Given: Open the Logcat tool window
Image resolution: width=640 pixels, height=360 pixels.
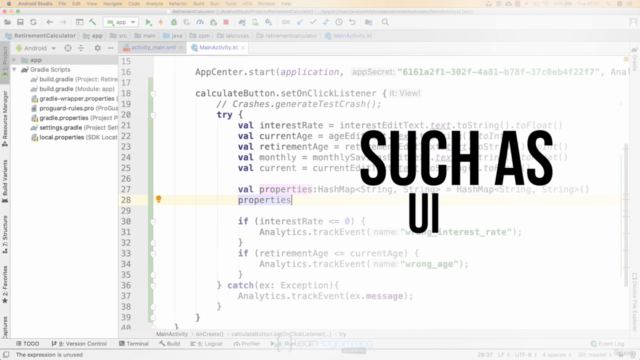Looking at the screenshot, I should pyautogui.click(x=207, y=344).
